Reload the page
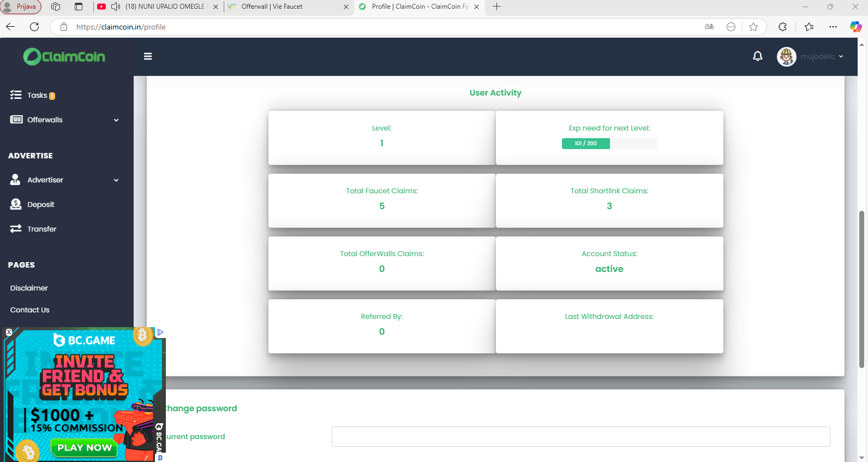Viewport: 868px width, 462px height. pyautogui.click(x=34, y=27)
